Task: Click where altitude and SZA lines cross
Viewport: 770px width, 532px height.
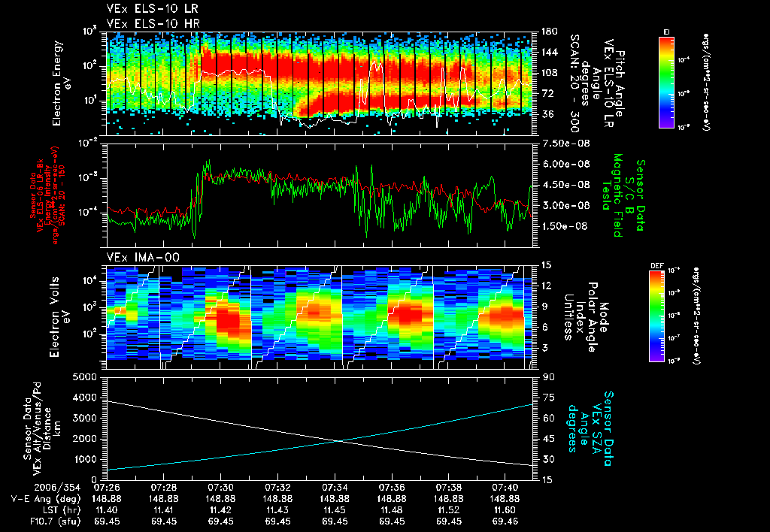Action: [x=339, y=441]
